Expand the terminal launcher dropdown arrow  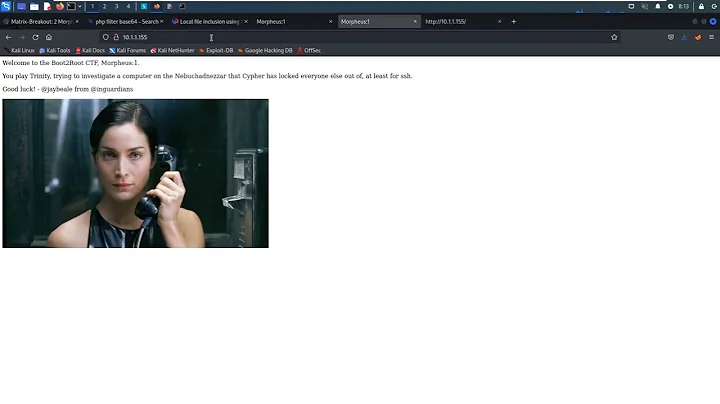point(79,6)
